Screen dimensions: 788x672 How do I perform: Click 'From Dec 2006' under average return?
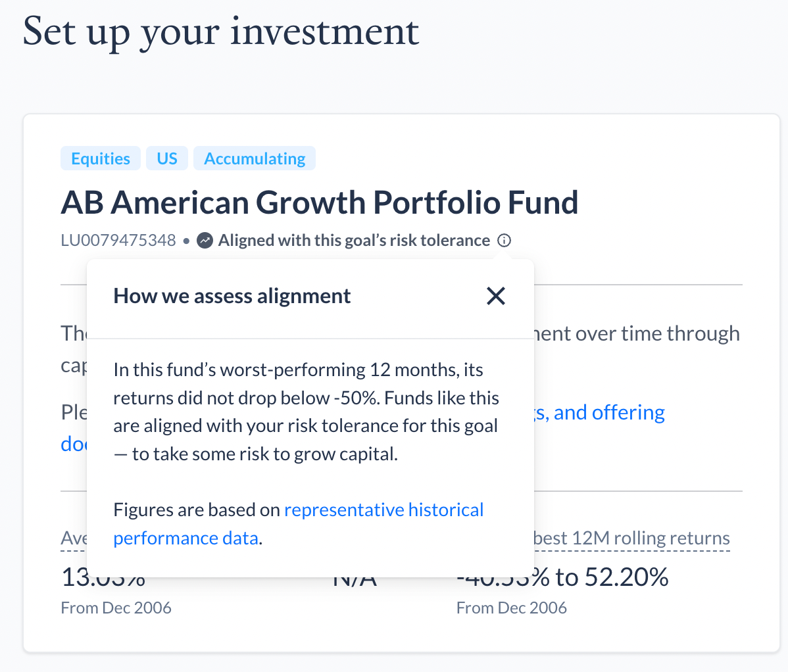pyautogui.click(x=116, y=608)
